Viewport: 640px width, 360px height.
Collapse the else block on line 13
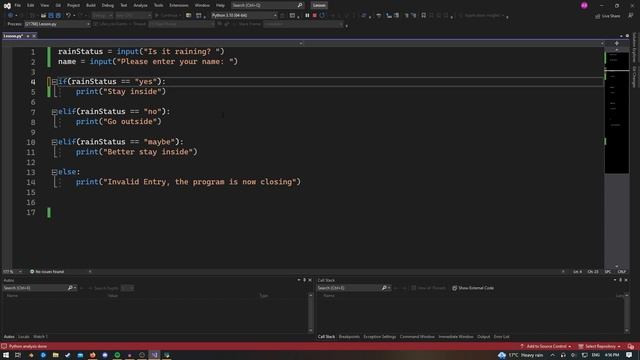pyautogui.click(x=54, y=172)
